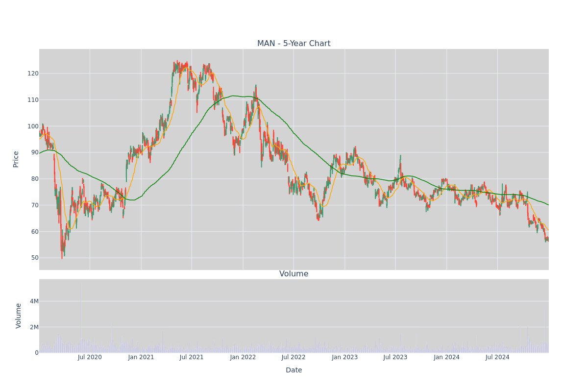Image resolution: width=588 pixels, height=392 pixels.
Task: Click the "Jul 2022" date tick label
Action: coord(294,357)
